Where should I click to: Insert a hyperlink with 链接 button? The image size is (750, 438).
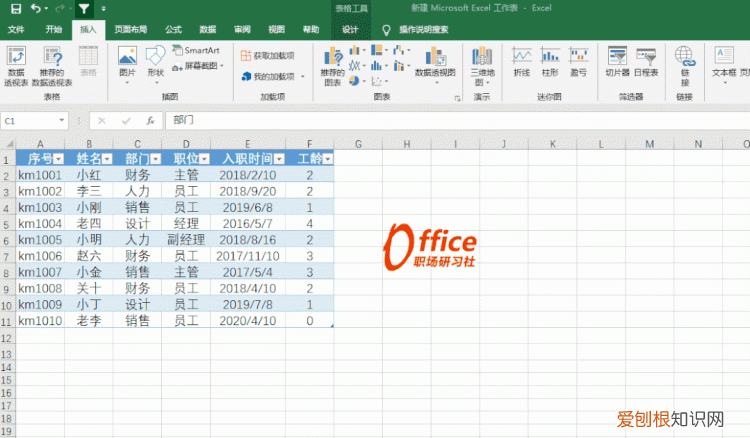[685, 66]
